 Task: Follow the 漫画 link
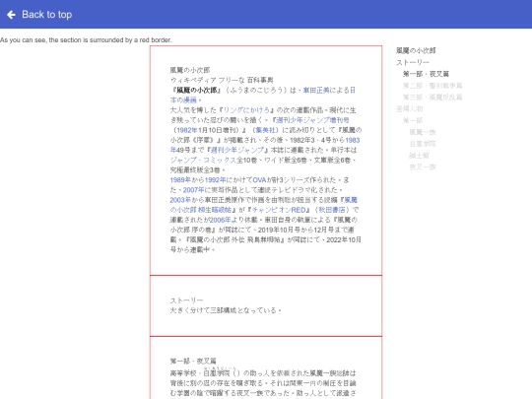190,100
